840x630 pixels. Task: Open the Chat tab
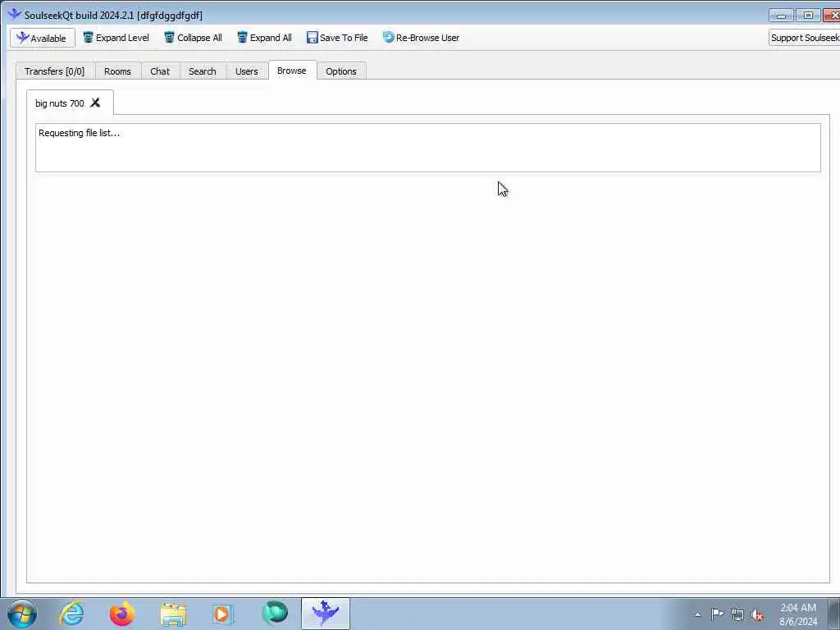click(160, 71)
